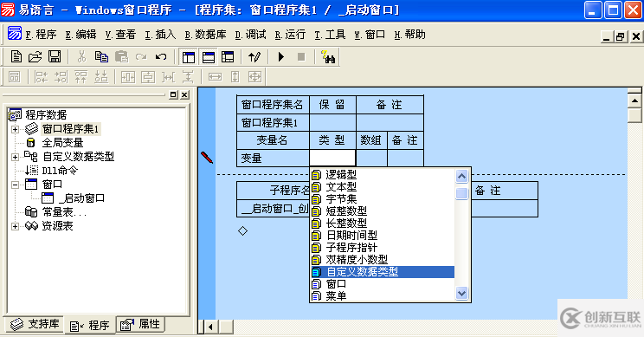The height and width of the screenshot is (337, 644).
Task: Toggle the bottom status panel layout button
Action: click(x=209, y=57)
